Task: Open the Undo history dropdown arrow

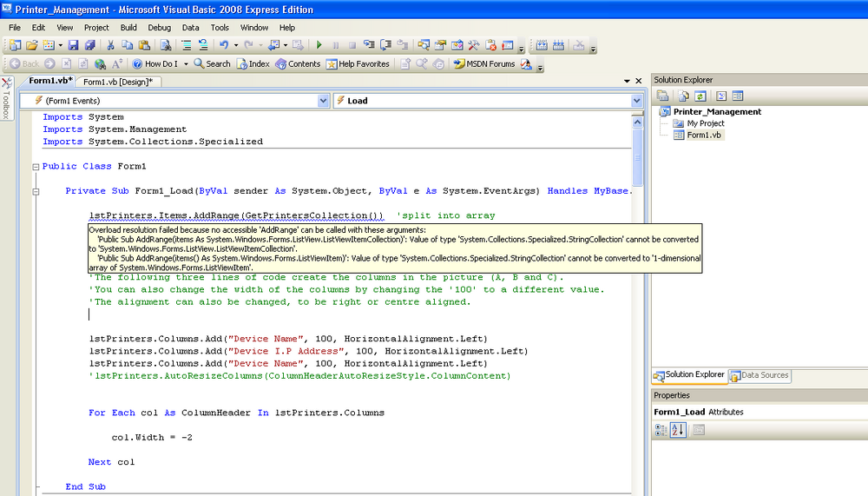Action: (x=236, y=45)
